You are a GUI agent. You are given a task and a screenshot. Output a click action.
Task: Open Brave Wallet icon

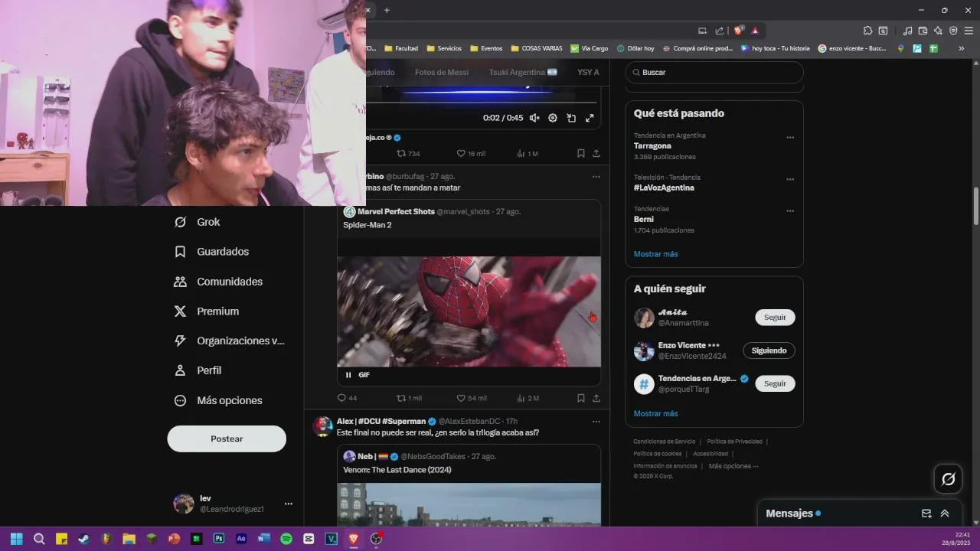(923, 31)
